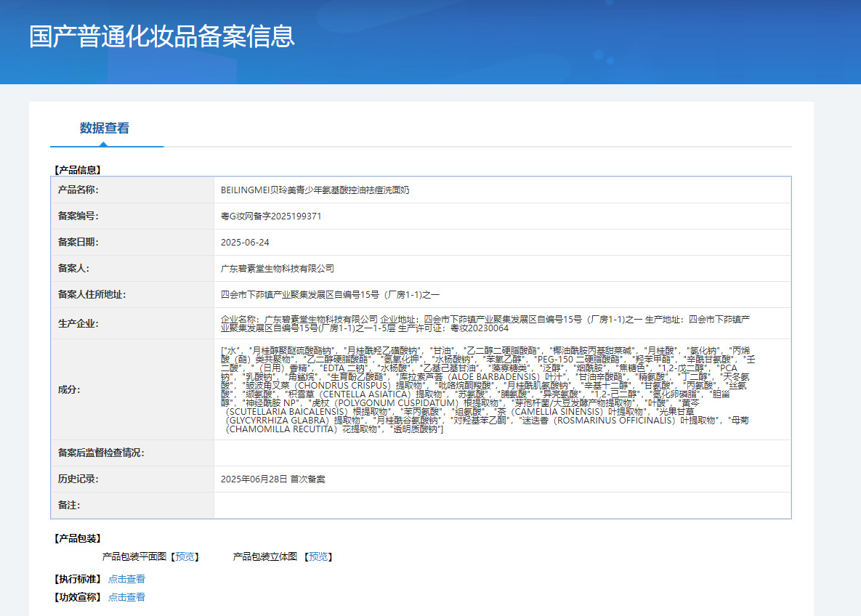The height and width of the screenshot is (616, 861).
Task: Open 预览 link for 产品包装立体图
Action: [318, 556]
